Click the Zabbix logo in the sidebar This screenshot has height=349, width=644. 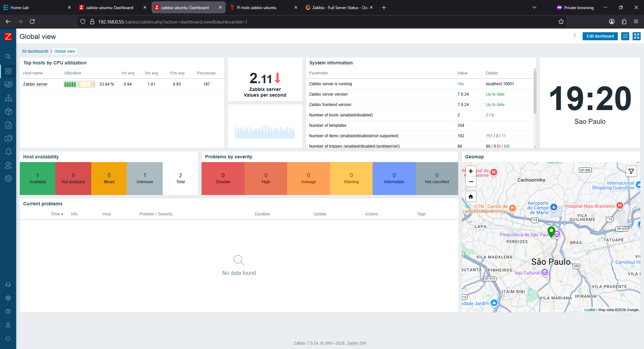(x=8, y=37)
